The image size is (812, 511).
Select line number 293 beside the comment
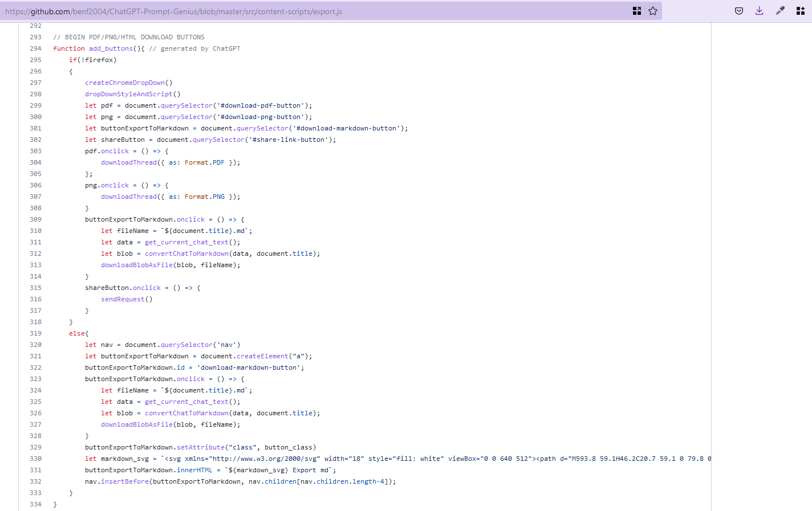pyautogui.click(x=35, y=36)
